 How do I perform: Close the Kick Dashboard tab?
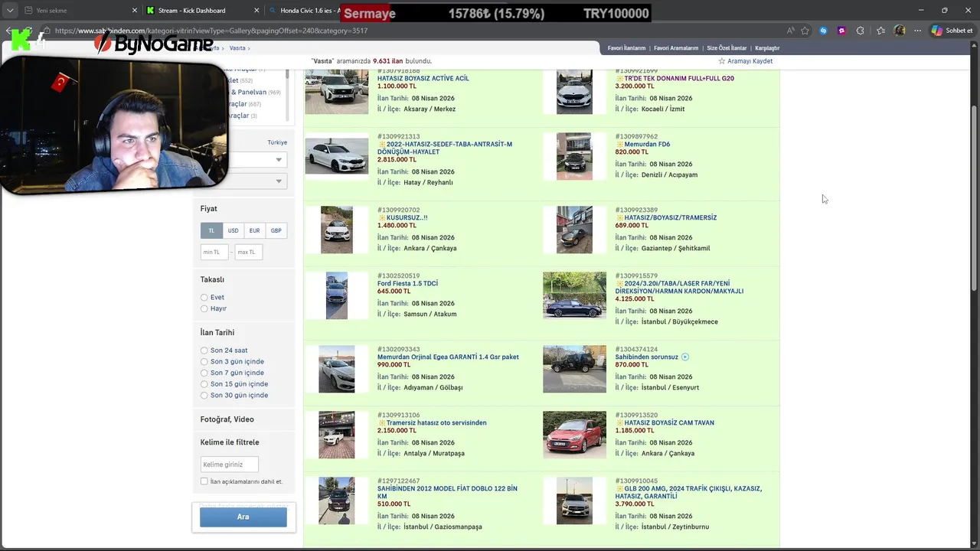tap(257, 11)
